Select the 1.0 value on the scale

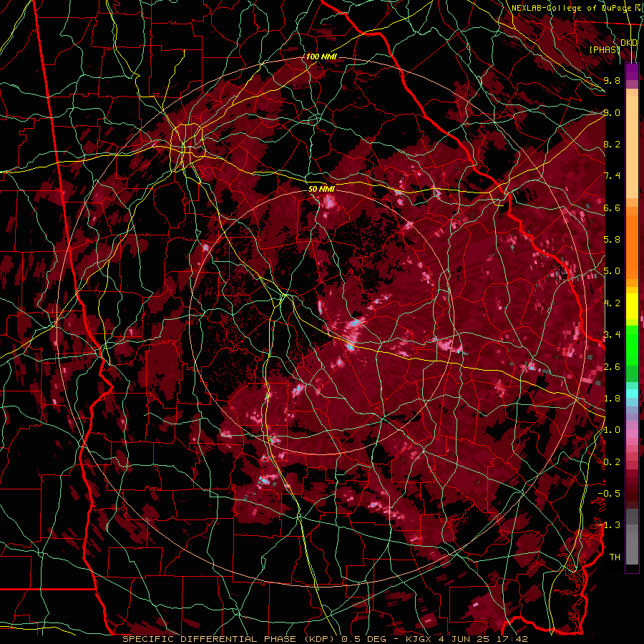coord(612,430)
